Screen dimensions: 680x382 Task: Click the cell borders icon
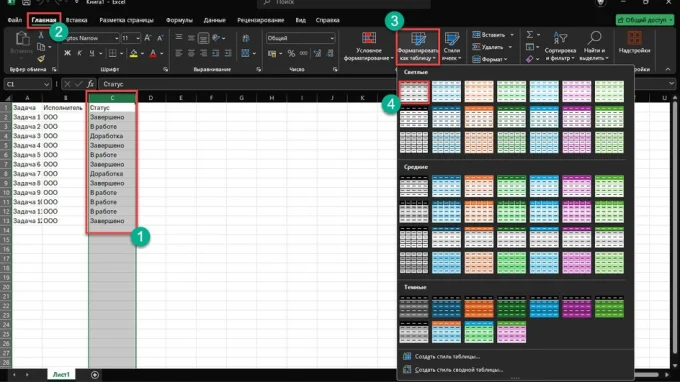click(112, 53)
